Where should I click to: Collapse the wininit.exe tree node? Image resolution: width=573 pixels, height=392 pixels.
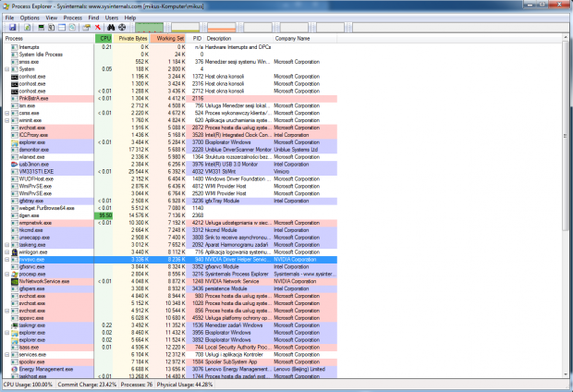[x=7, y=120]
